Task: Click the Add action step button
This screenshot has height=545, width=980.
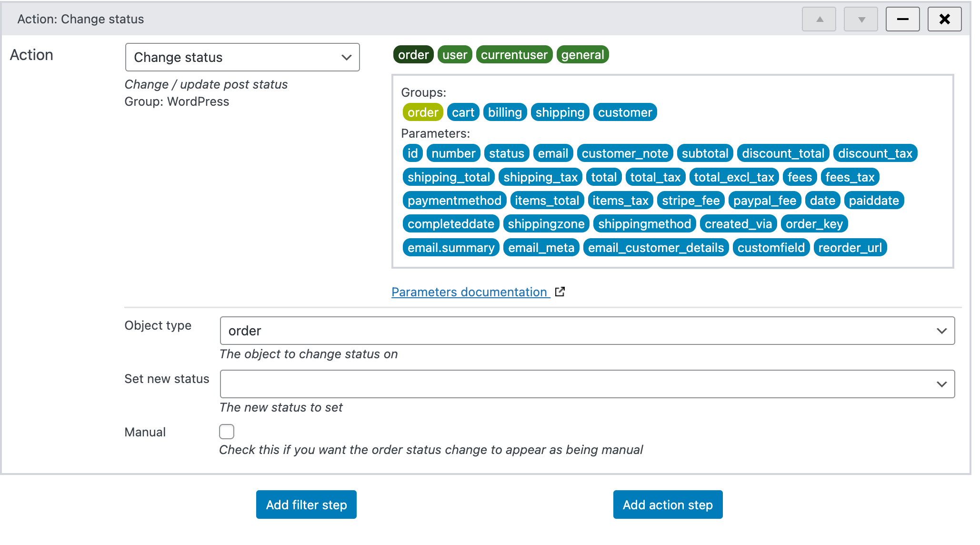Action: [667, 504]
